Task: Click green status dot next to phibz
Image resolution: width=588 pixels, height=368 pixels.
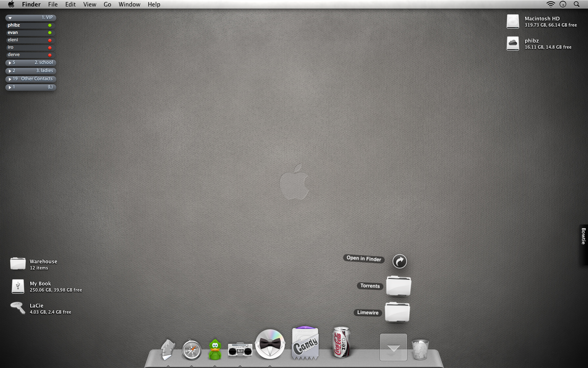Action: coord(50,25)
